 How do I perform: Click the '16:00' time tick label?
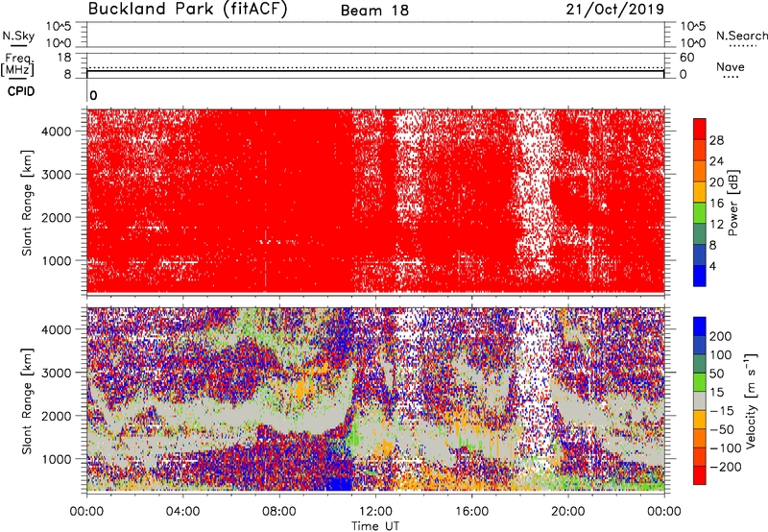pyautogui.click(x=471, y=512)
